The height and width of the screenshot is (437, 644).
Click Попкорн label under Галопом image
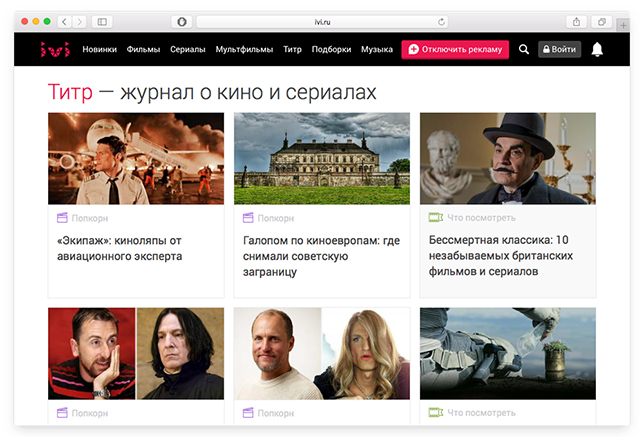pyautogui.click(x=276, y=218)
